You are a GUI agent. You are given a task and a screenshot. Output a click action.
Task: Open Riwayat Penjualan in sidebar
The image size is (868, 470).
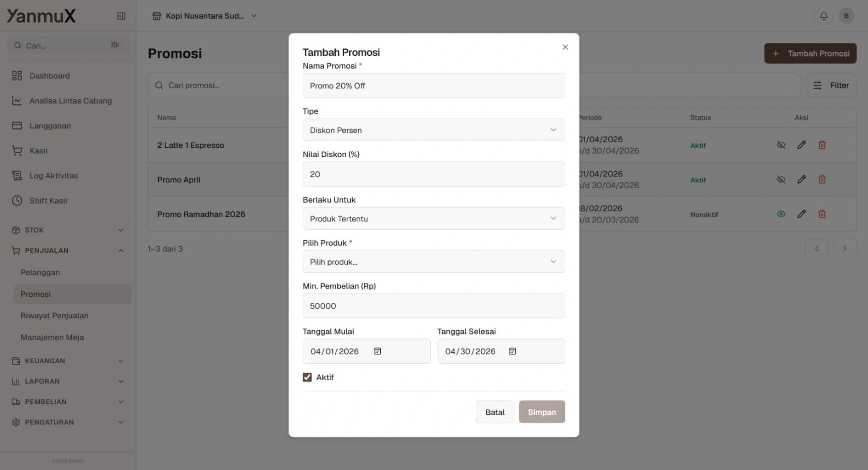[54, 316]
